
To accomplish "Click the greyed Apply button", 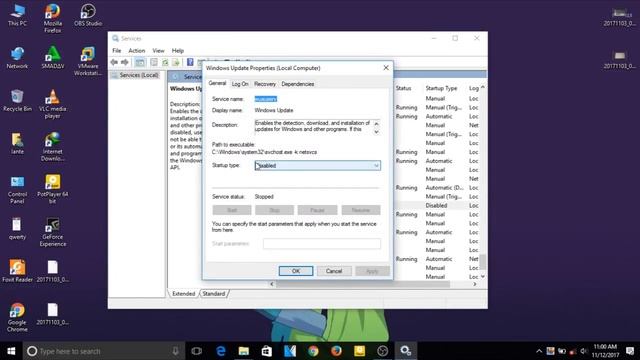I will (x=372, y=271).
